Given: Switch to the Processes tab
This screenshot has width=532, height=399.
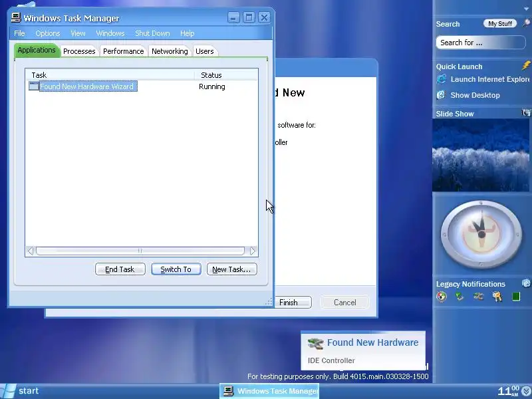Looking at the screenshot, I should (x=79, y=51).
